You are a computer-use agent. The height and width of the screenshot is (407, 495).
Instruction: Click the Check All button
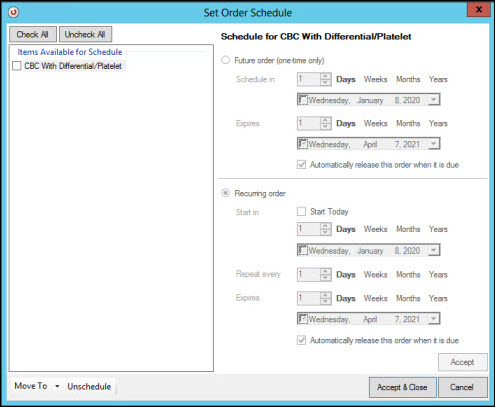[33, 34]
